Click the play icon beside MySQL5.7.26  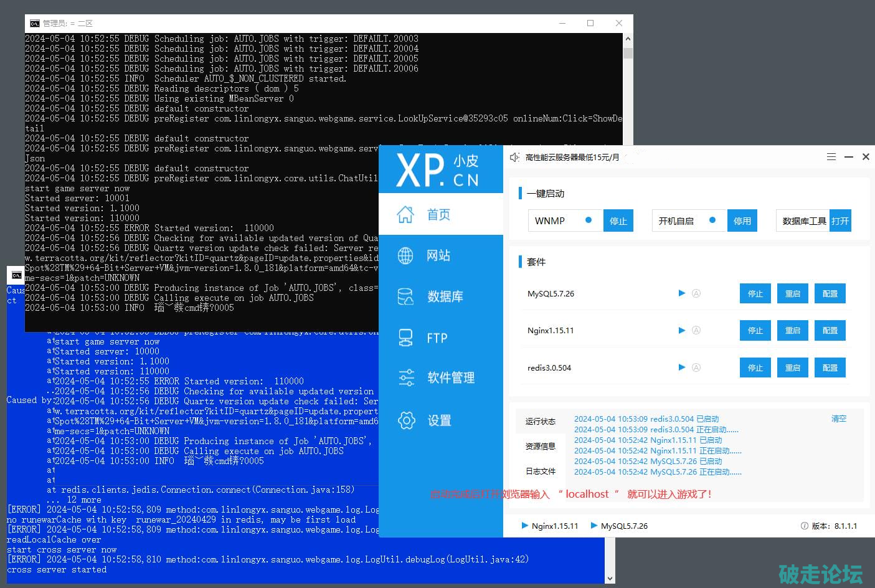(x=682, y=293)
